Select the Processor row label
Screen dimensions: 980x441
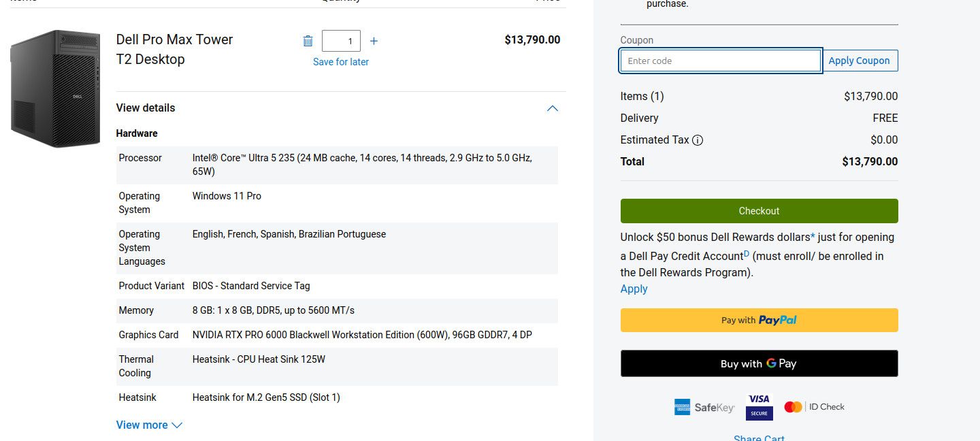pyautogui.click(x=140, y=158)
